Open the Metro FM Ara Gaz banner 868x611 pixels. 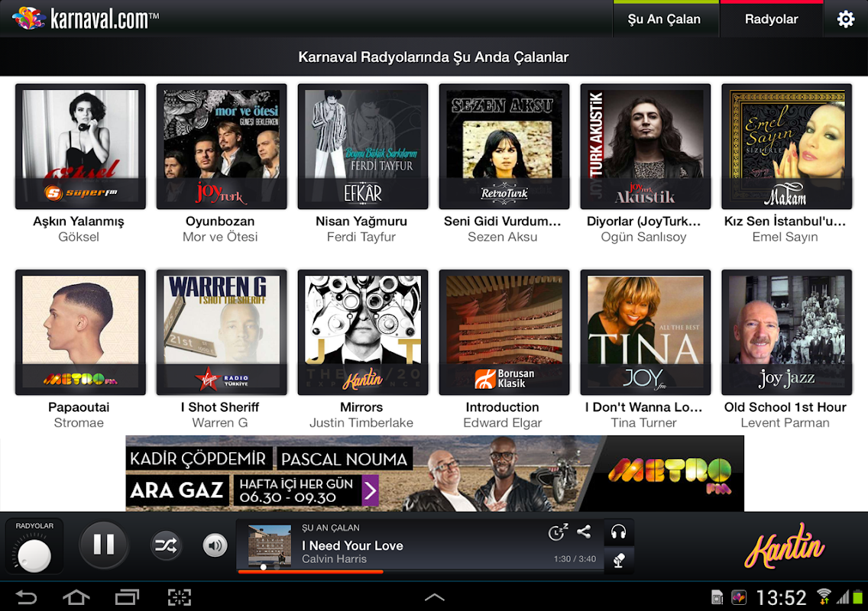(x=435, y=474)
